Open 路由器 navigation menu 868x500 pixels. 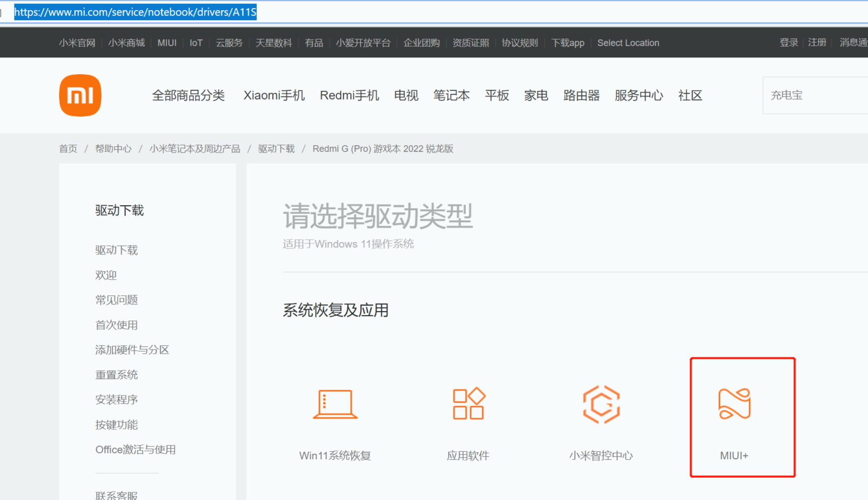(x=582, y=95)
